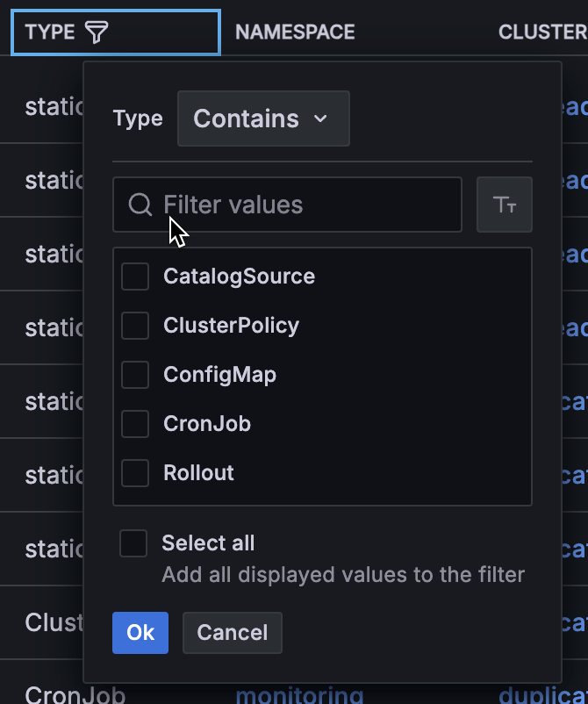This screenshot has height=704, width=588.
Task: Select the Rollout checkbox
Action: tap(134, 473)
